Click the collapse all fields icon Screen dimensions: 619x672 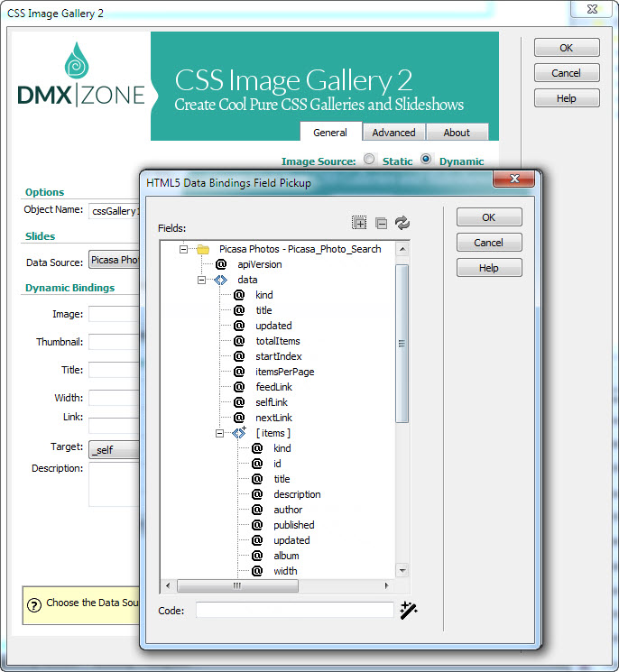click(x=381, y=224)
